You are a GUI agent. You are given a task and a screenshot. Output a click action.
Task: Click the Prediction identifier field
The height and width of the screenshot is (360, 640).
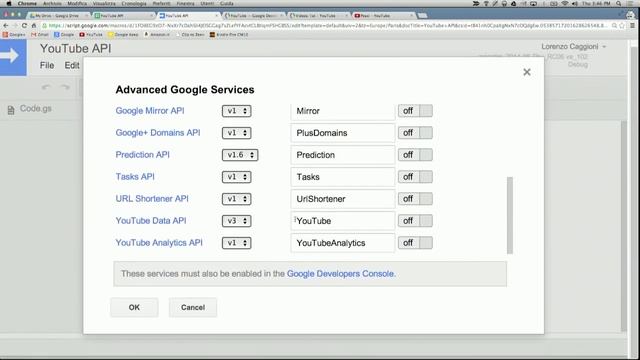pos(342,155)
